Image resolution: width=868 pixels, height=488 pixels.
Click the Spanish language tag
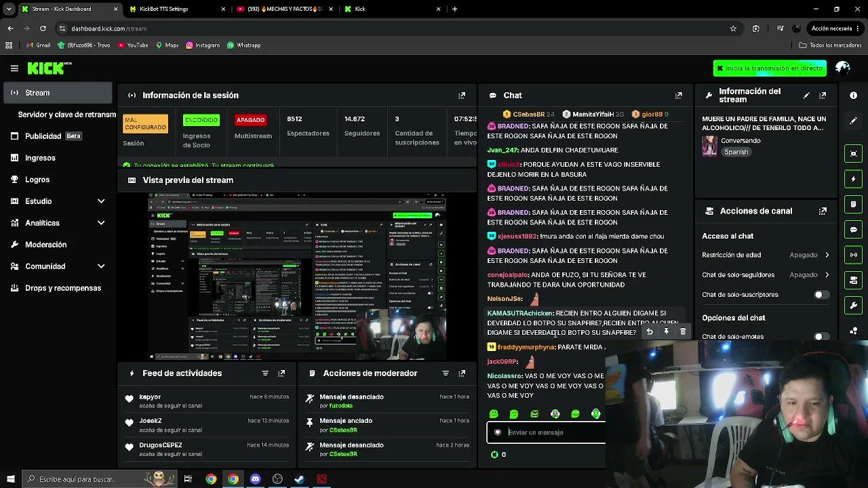pyautogui.click(x=736, y=152)
